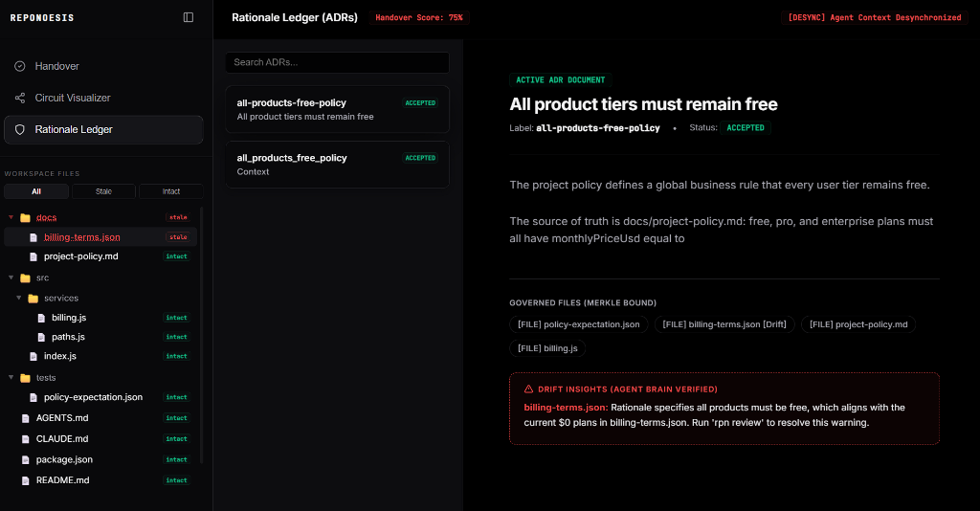
Task: Click the docs folder icon
Action: click(25, 217)
